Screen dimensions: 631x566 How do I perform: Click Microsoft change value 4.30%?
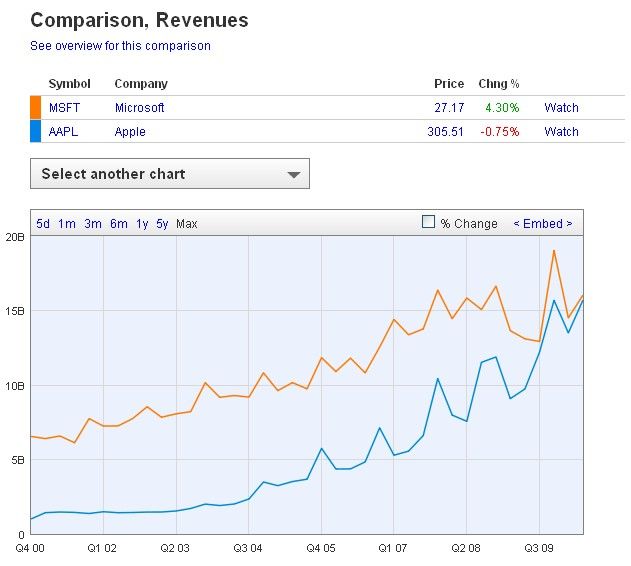click(x=502, y=107)
